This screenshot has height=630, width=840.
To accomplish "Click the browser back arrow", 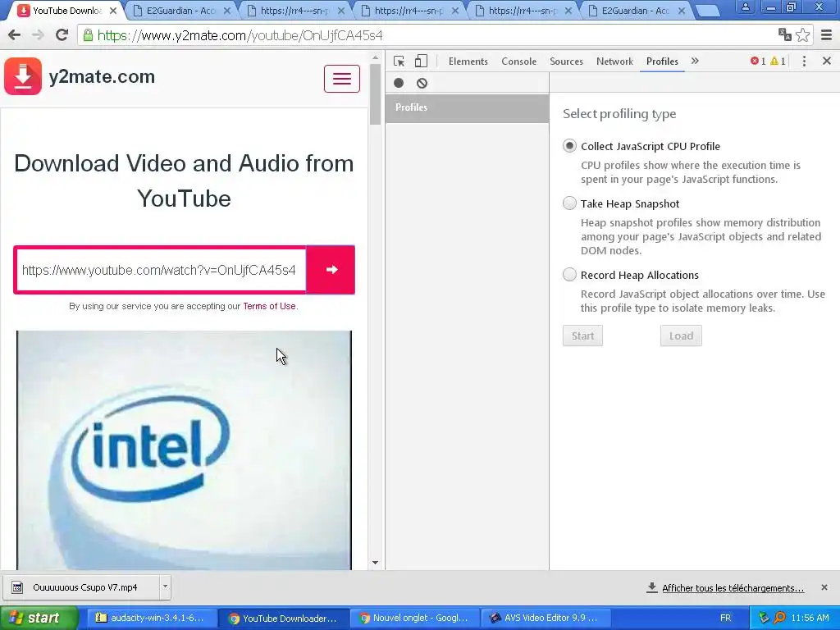I will (15, 35).
